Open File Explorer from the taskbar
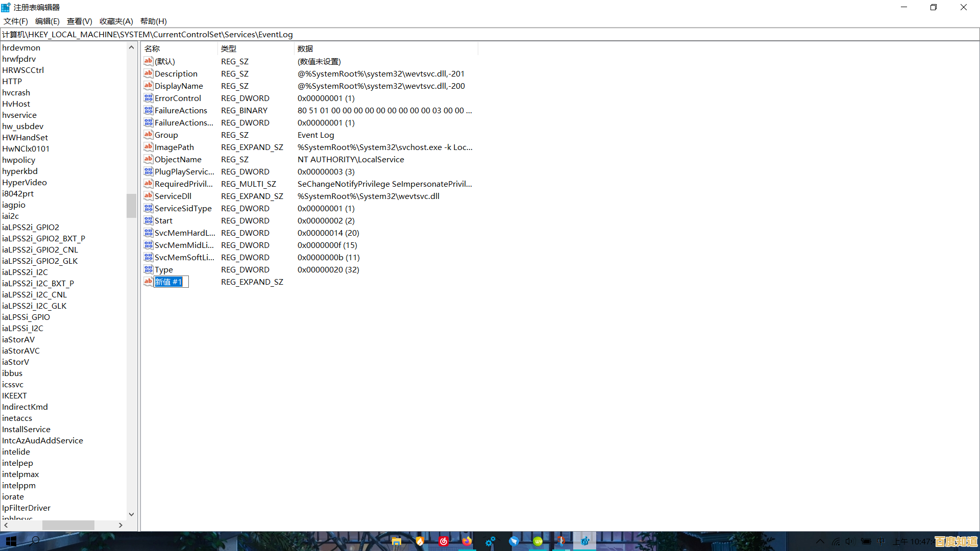The width and height of the screenshot is (980, 551). [x=396, y=541]
